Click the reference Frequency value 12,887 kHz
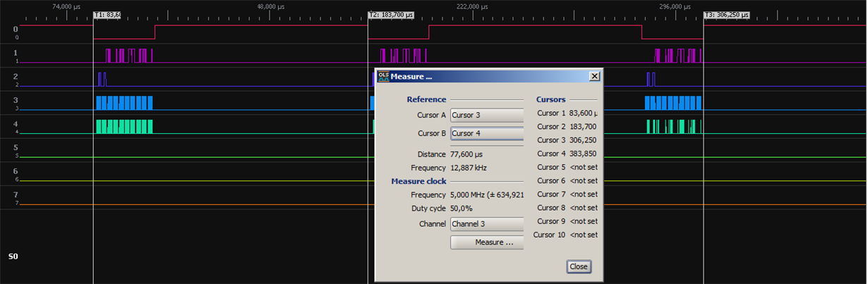Image resolution: width=868 pixels, height=284 pixels. [x=469, y=168]
